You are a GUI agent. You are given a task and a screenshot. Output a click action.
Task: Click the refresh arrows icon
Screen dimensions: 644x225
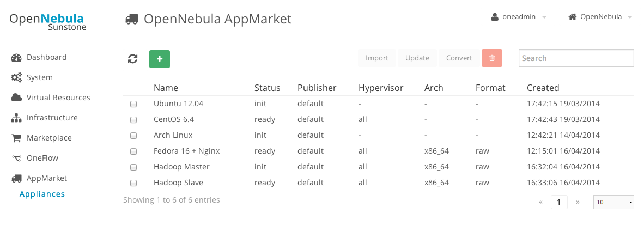132,59
